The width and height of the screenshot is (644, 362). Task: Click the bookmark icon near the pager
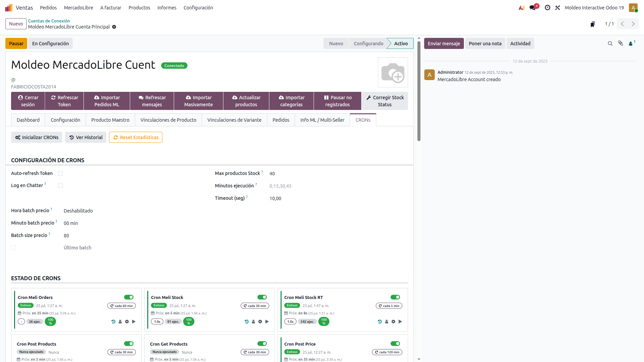tap(593, 24)
